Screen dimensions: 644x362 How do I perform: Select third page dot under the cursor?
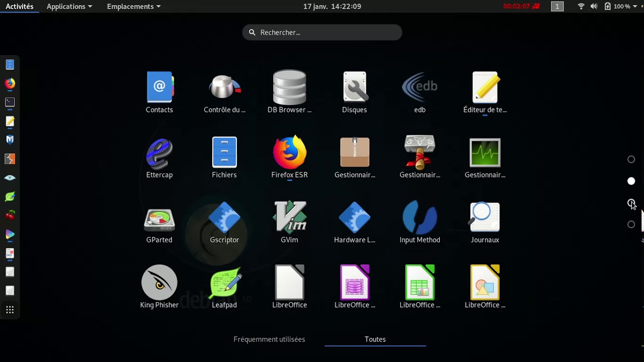coord(631,203)
